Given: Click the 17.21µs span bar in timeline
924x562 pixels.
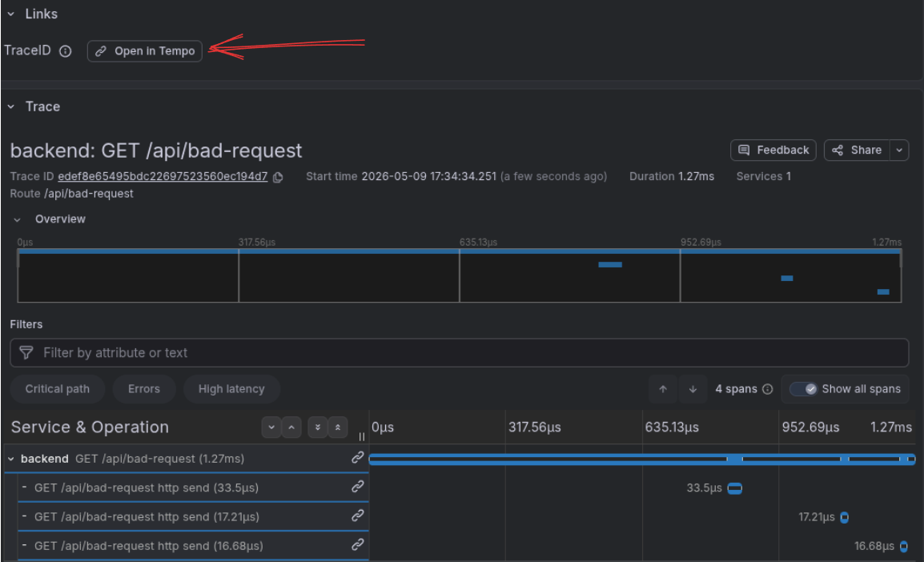Looking at the screenshot, I should [845, 517].
